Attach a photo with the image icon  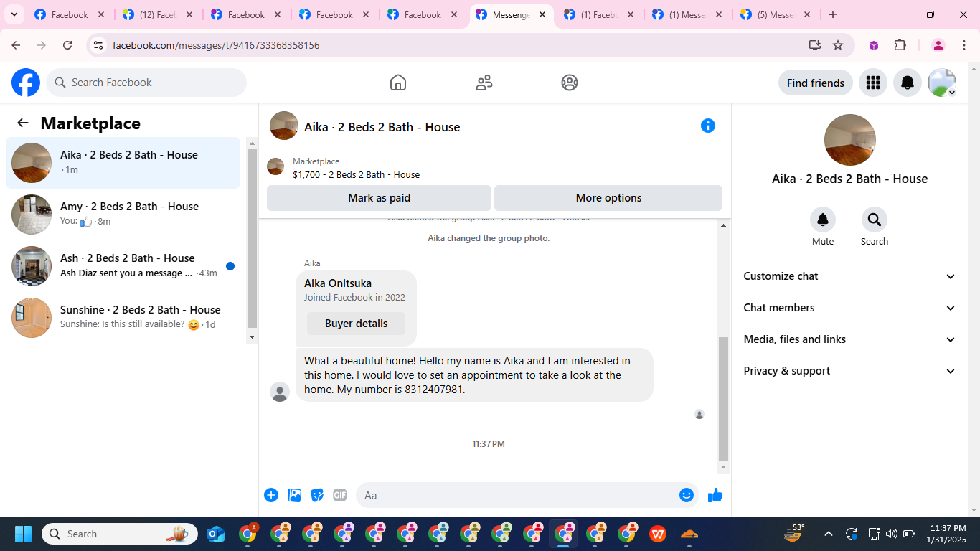(x=294, y=495)
